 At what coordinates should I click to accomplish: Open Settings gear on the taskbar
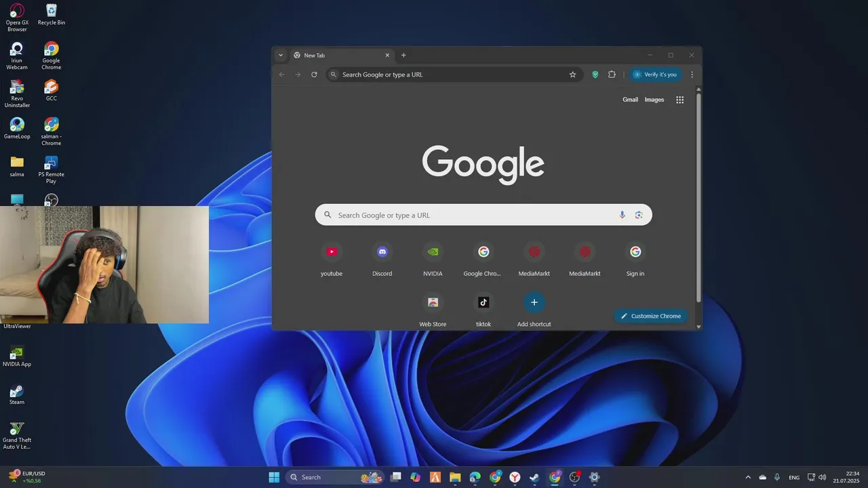[x=595, y=477]
